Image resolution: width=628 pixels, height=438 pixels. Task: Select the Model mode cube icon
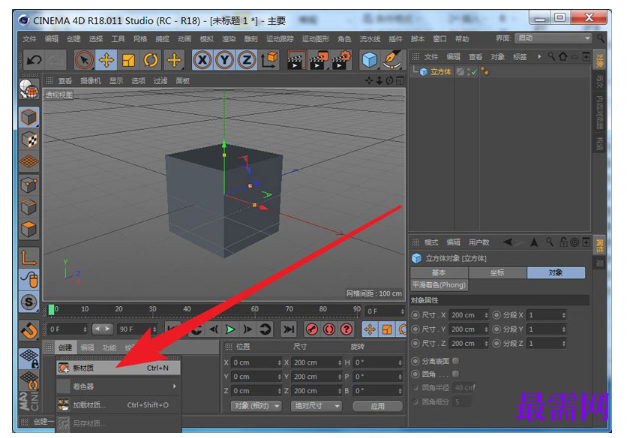point(29,117)
